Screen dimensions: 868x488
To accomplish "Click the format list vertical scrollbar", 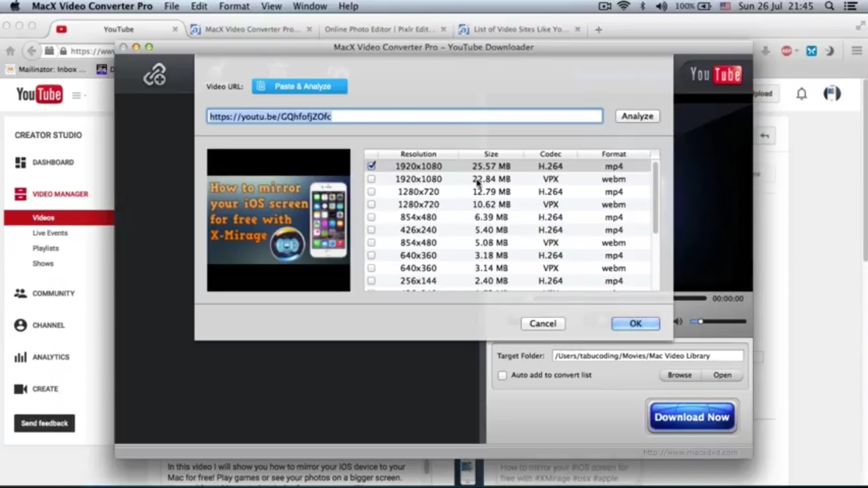I will click(655, 197).
